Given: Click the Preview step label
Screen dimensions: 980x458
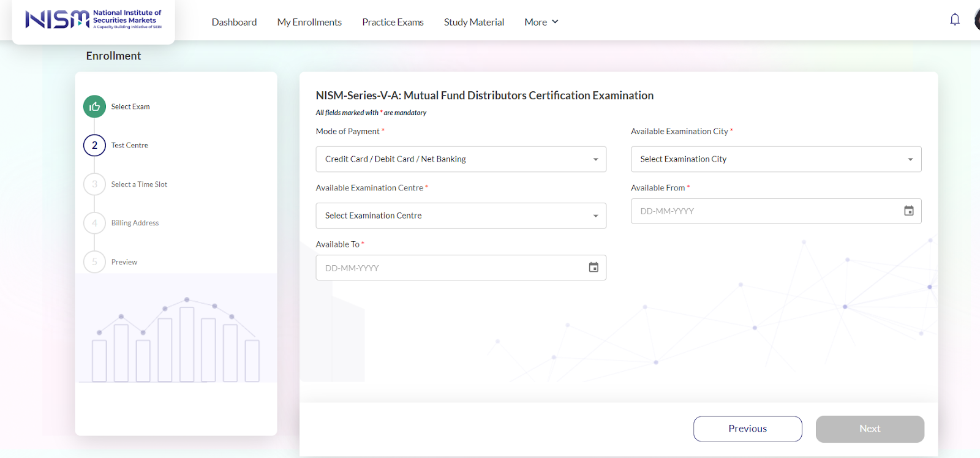Looking at the screenshot, I should [124, 262].
